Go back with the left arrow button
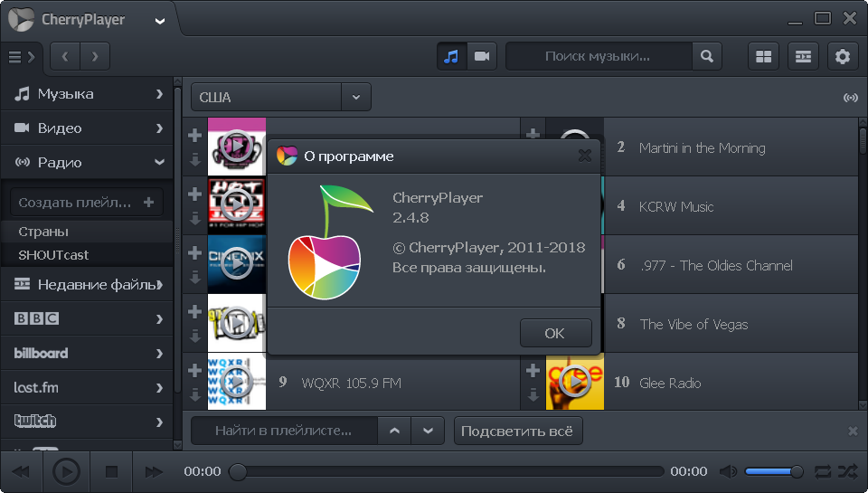 [65, 56]
